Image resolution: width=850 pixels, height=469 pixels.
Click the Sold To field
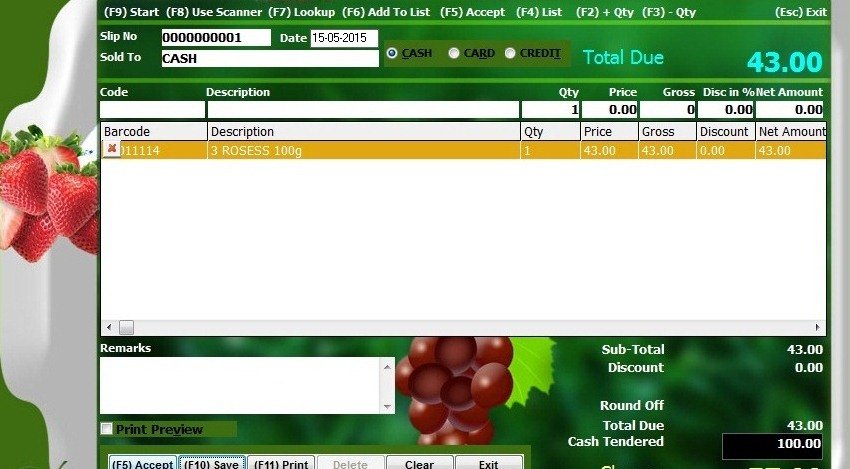(x=269, y=58)
